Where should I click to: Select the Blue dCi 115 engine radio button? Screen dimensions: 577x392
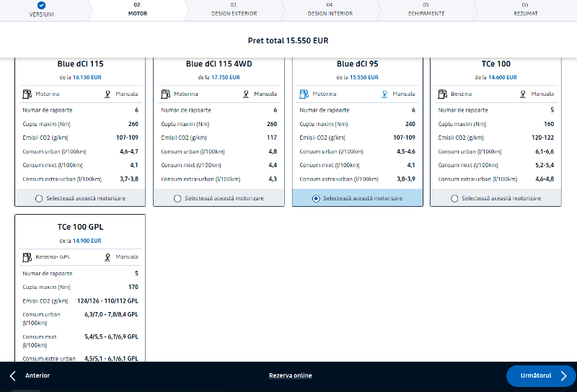point(38,198)
